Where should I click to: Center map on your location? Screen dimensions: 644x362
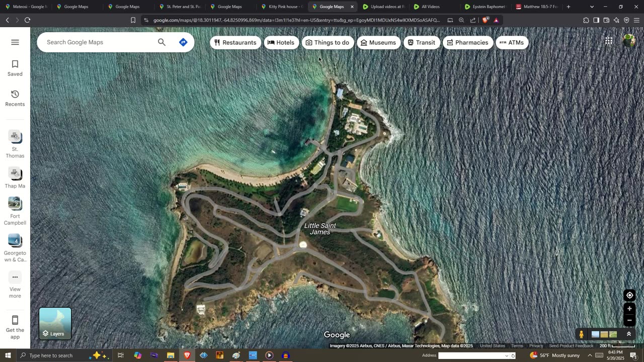(x=629, y=295)
